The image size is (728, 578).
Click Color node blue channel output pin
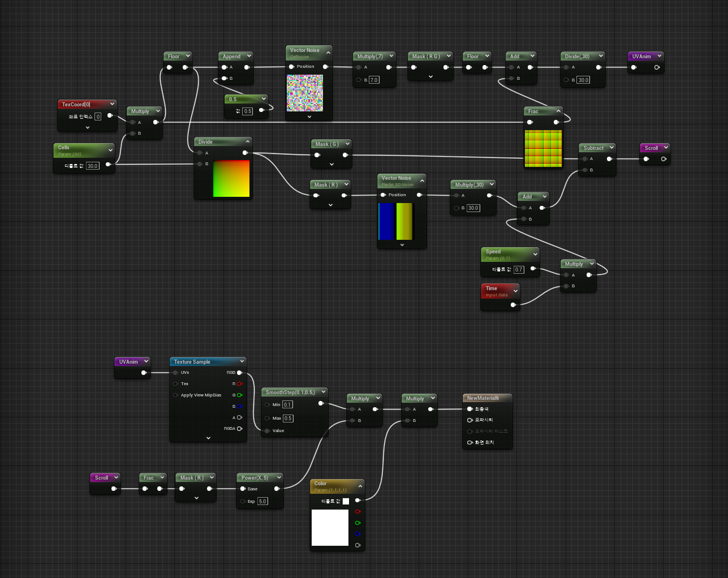pyautogui.click(x=357, y=534)
